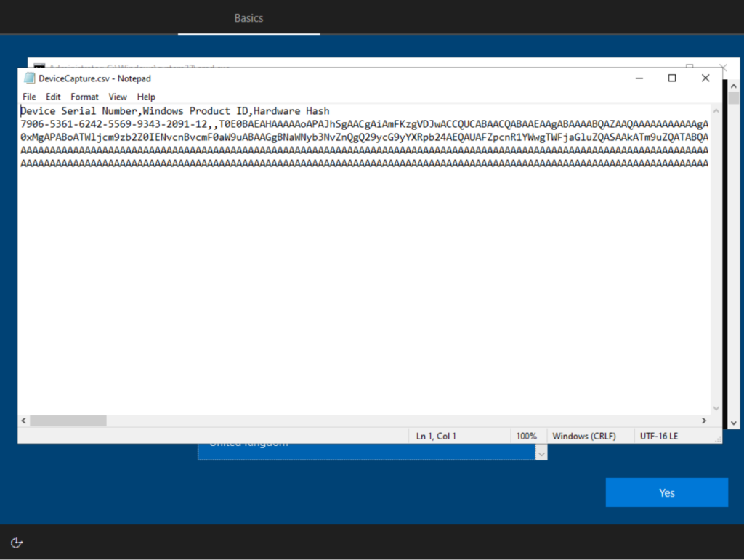Image resolution: width=744 pixels, height=560 pixels.
Task: Open the Format menu
Action: [84, 96]
